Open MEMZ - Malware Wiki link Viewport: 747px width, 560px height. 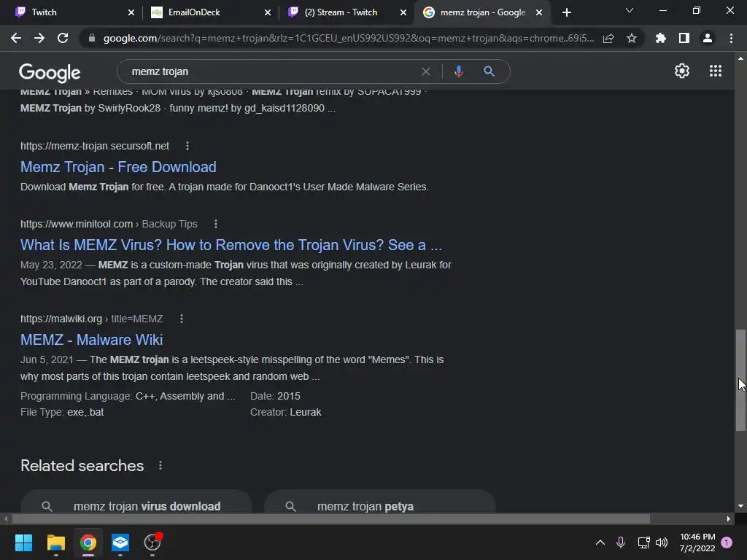point(91,340)
